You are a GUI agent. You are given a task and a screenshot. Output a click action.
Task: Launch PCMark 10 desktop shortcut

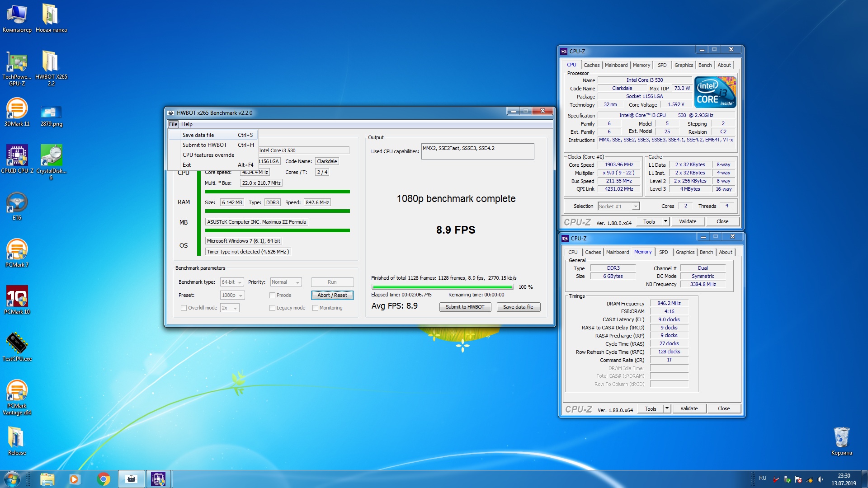(17, 300)
